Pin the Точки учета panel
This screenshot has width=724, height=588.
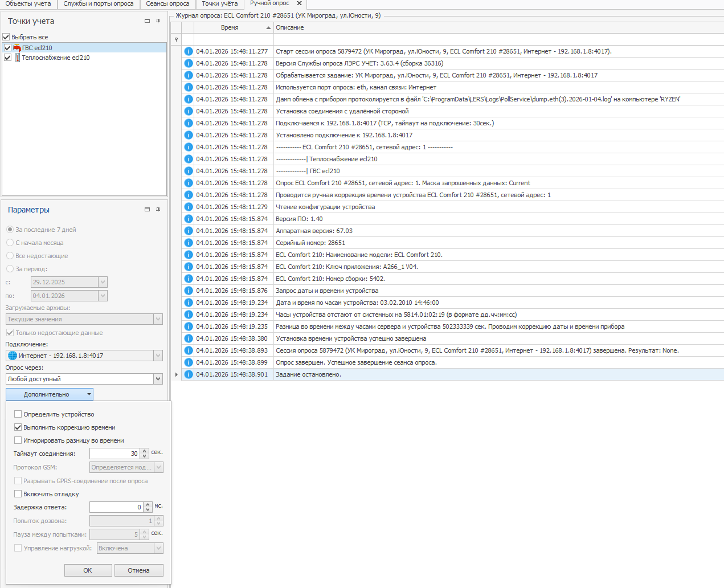tap(158, 21)
